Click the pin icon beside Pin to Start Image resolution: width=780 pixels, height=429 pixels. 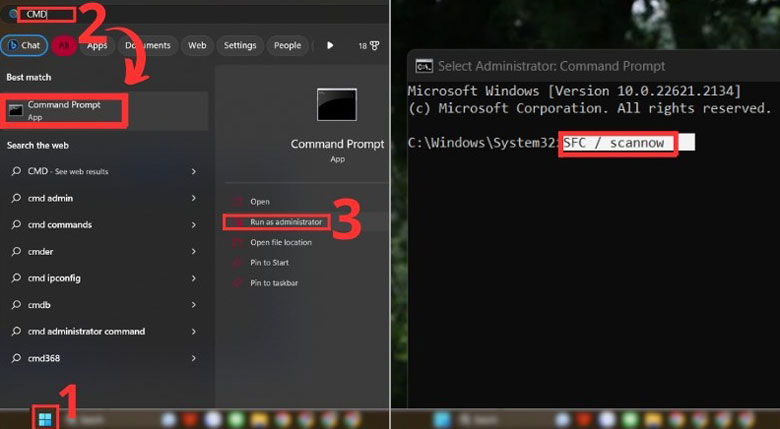(x=238, y=263)
